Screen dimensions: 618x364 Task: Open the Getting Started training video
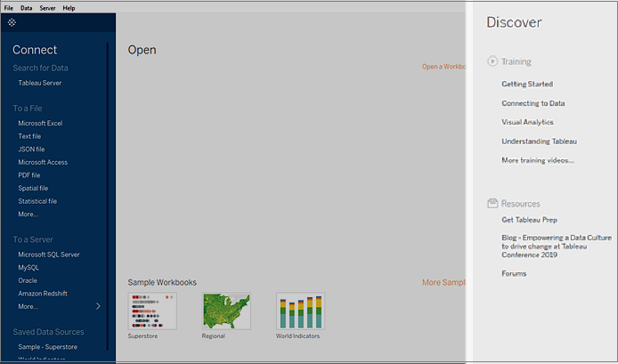click(x=527, y=85)
